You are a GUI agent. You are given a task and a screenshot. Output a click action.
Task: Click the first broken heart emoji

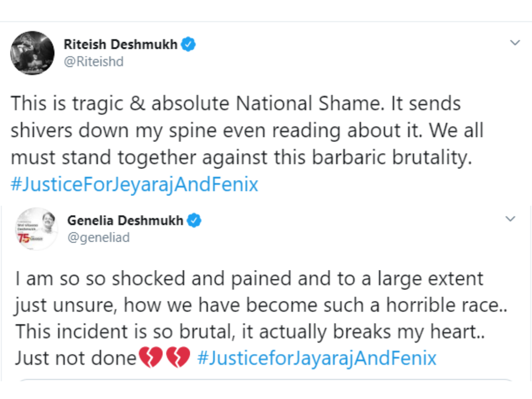pyautogui.click(x=151, y=358)
